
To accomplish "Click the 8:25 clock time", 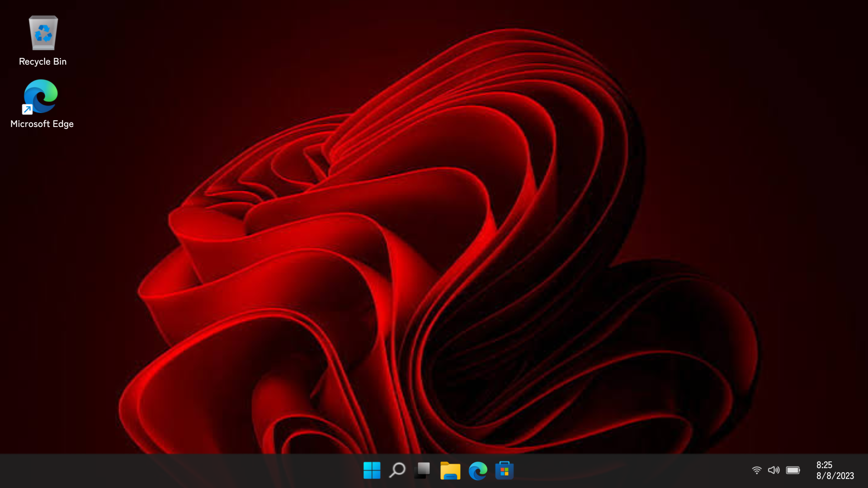I will coord(824,465).
